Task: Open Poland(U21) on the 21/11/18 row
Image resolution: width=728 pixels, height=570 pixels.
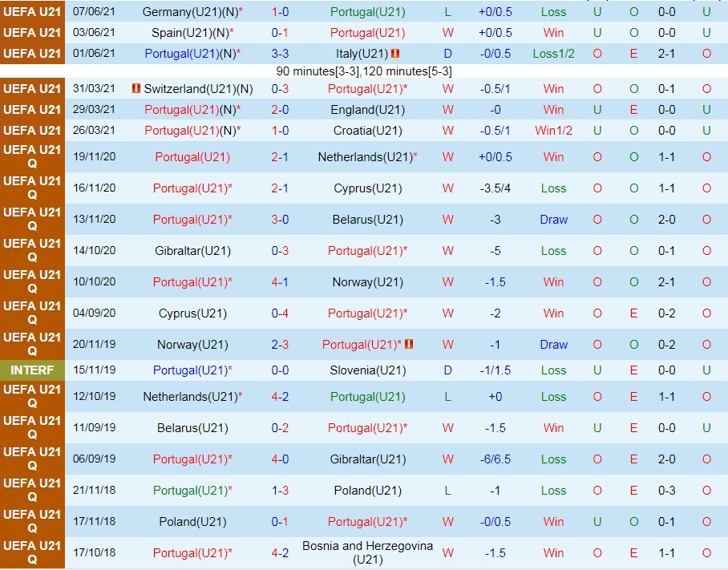Action: 368,491
